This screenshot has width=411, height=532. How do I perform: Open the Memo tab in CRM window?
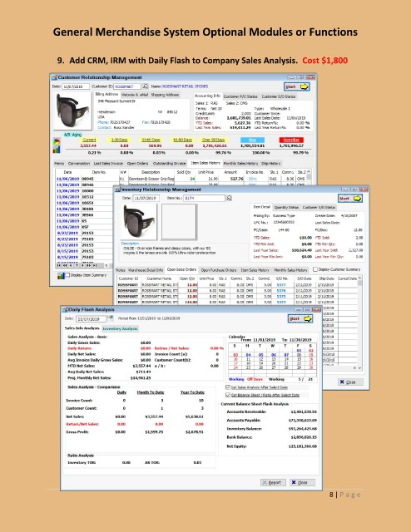[x=59, y=164]
